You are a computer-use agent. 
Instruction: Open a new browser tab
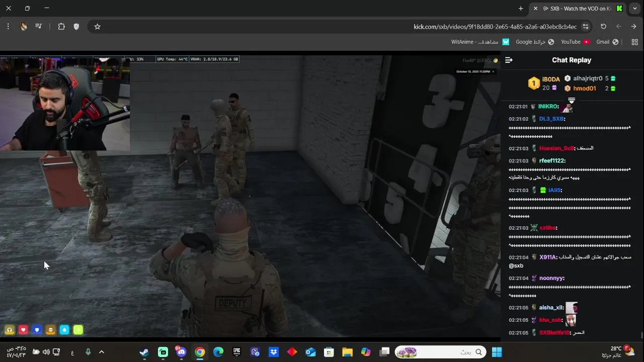pyautogui.click(x=521, y=9)
